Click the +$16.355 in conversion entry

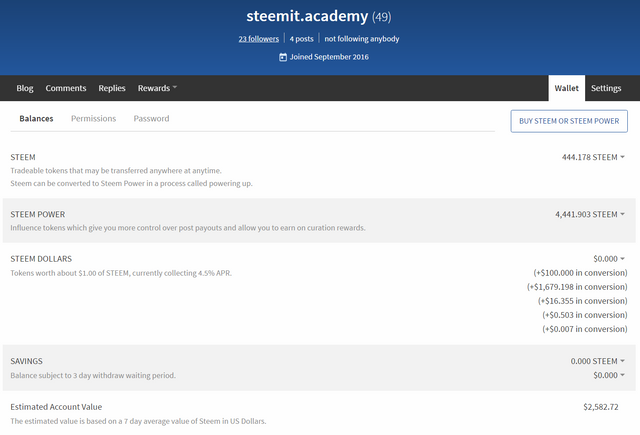pos(582,301)
